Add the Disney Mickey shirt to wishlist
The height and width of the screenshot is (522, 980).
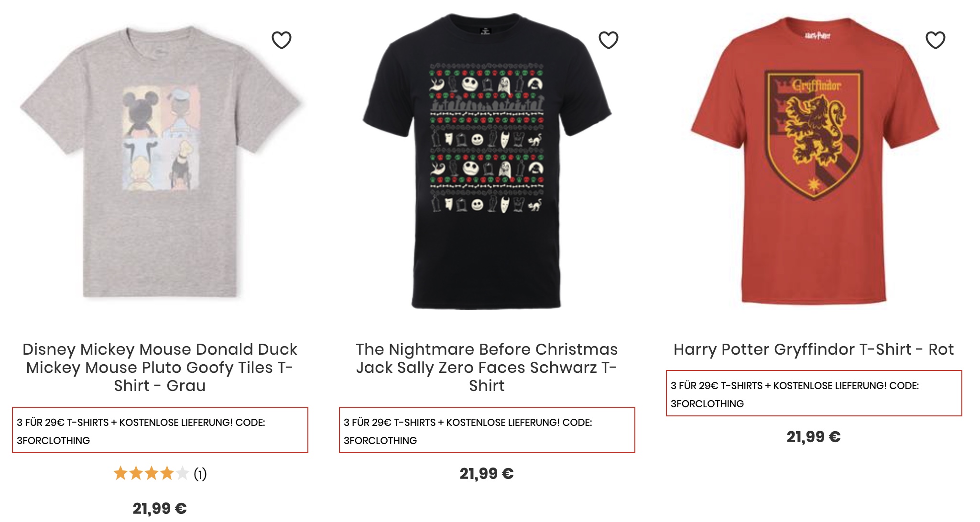click(281, 40)
